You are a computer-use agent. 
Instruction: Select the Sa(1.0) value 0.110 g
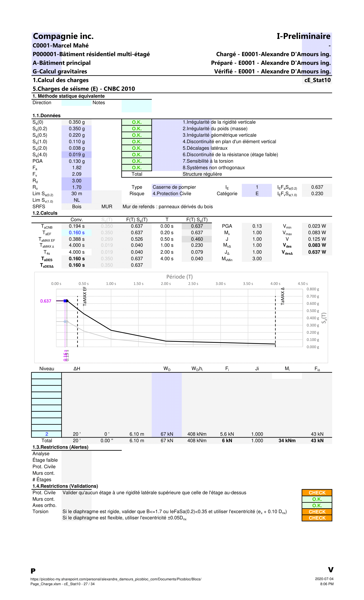(x=76, y=142)
